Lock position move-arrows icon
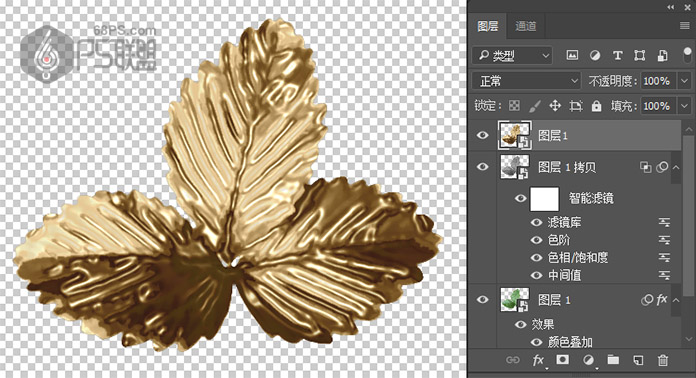The height and width of the screenshot is (378, 696). tap(555, 106)
